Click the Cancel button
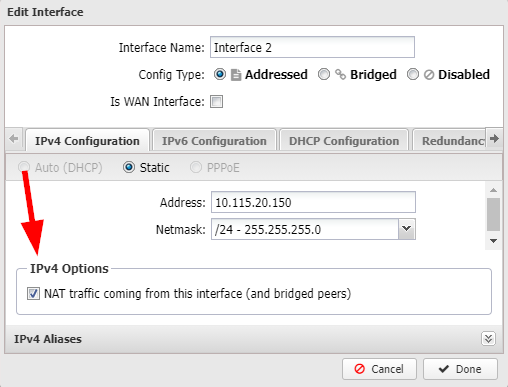The height and width of the screenshot is (387, 508). (379, 369)
